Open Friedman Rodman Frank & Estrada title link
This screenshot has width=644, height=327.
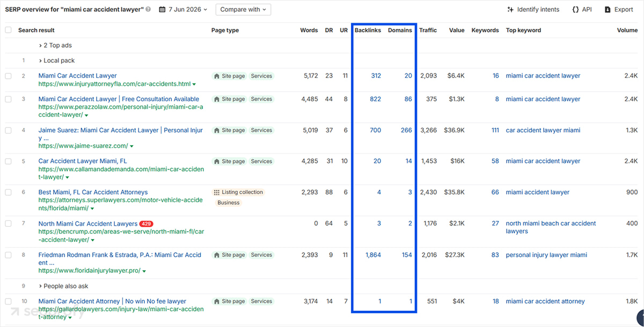[120, 259]
